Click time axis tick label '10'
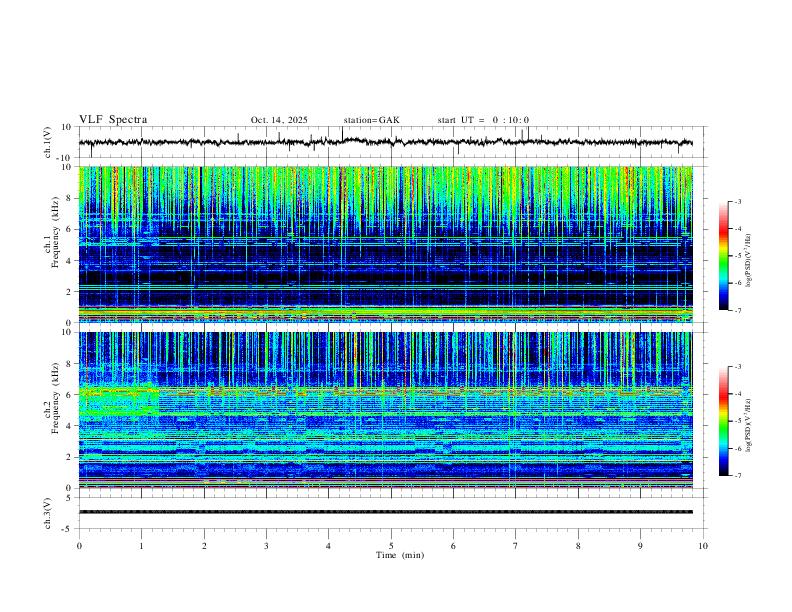Screen dimensions: 792x612 pos(703,546)
